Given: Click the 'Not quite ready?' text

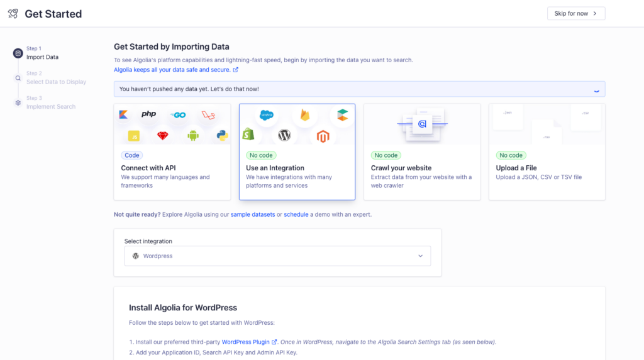Looking at the screenshot, I should pos(137,214).
